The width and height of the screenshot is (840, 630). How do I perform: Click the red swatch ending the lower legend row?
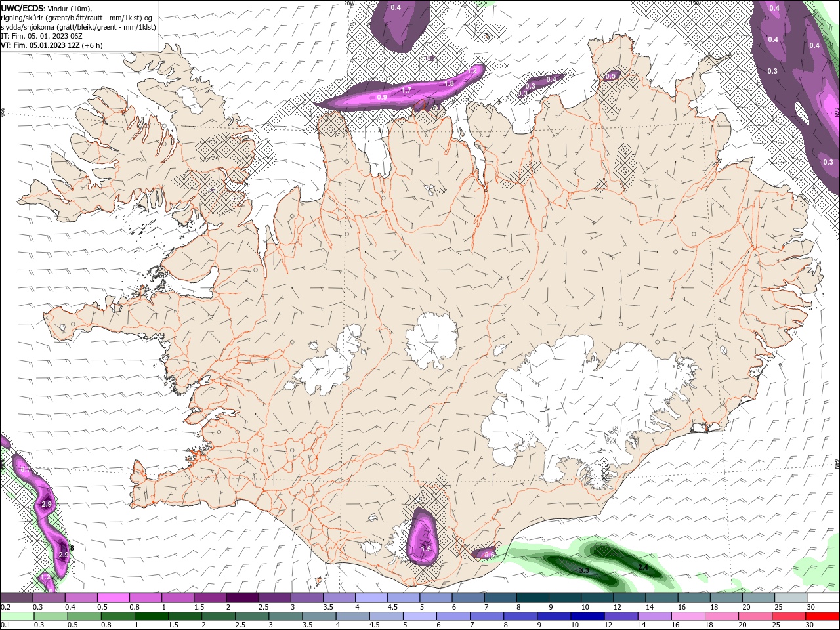point(823,616)
